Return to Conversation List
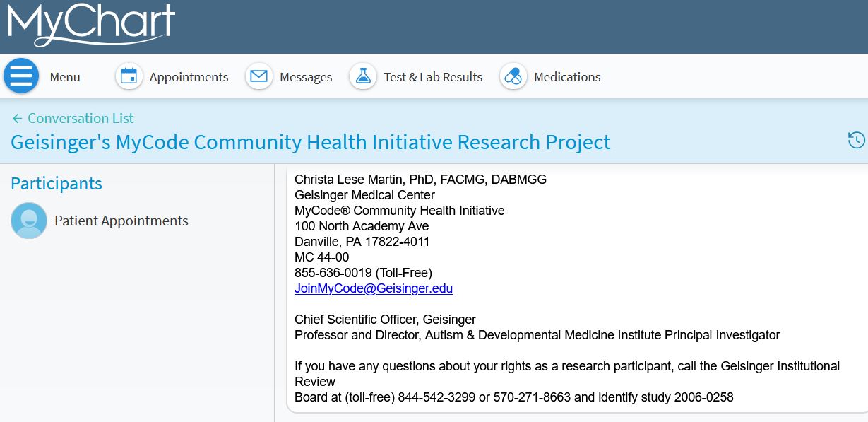The height and width of the screenshot is (422, 868). tap(73, 118)
